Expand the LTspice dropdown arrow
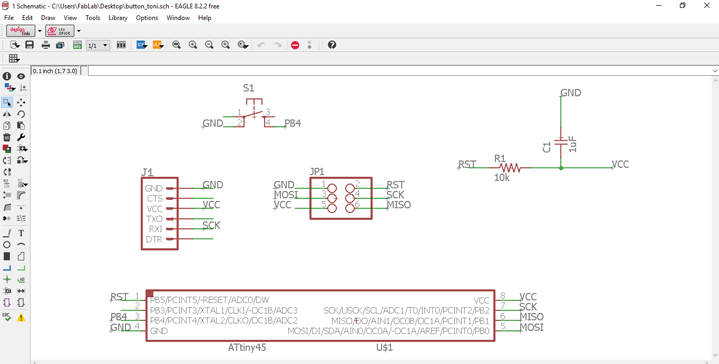The image size is (719, 364). click(x=78, y=31)
